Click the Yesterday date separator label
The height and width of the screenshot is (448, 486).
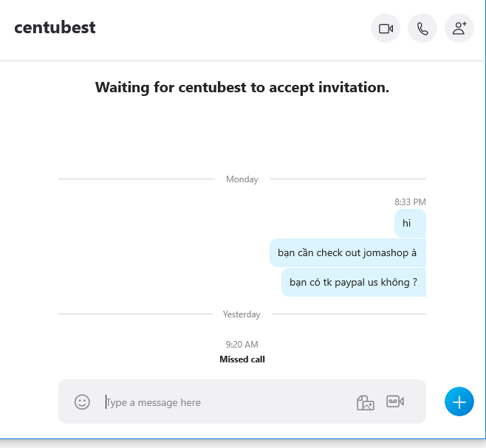point(242,314)
